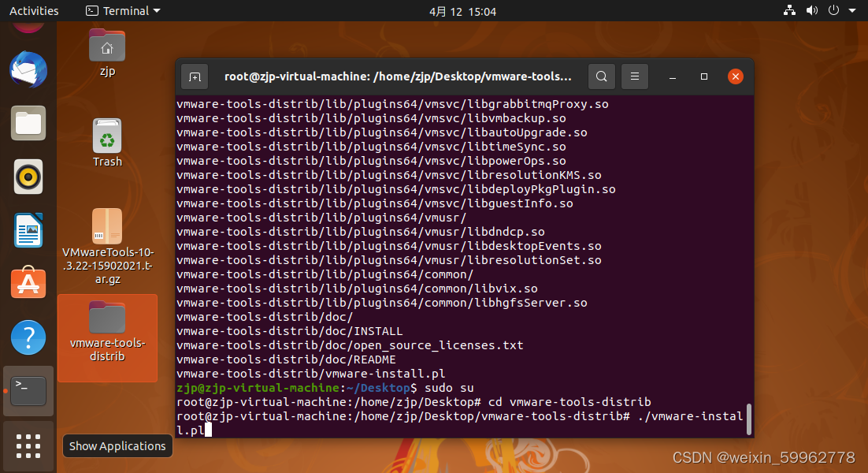Click the line ending 'libvmbackup.so'

click(x=371, y=118)
